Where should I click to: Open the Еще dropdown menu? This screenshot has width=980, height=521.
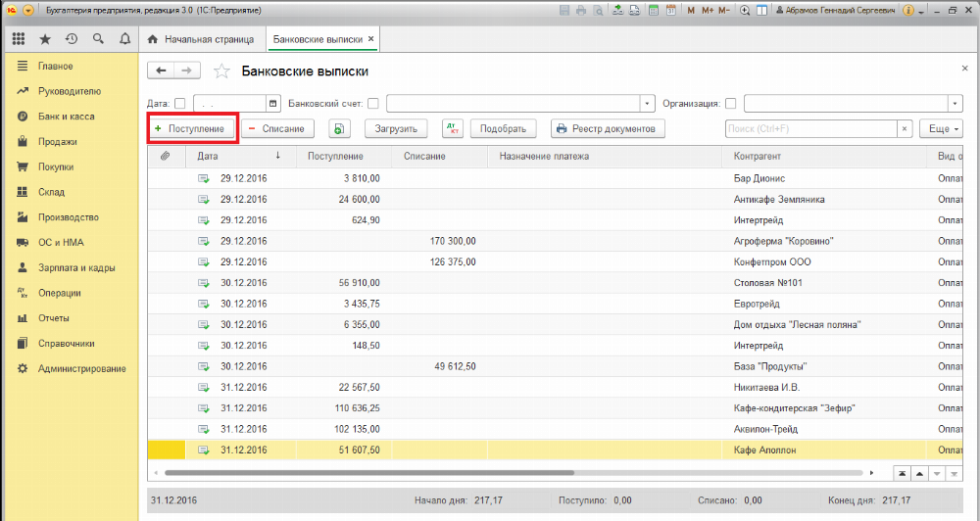(x=943, y=128)
